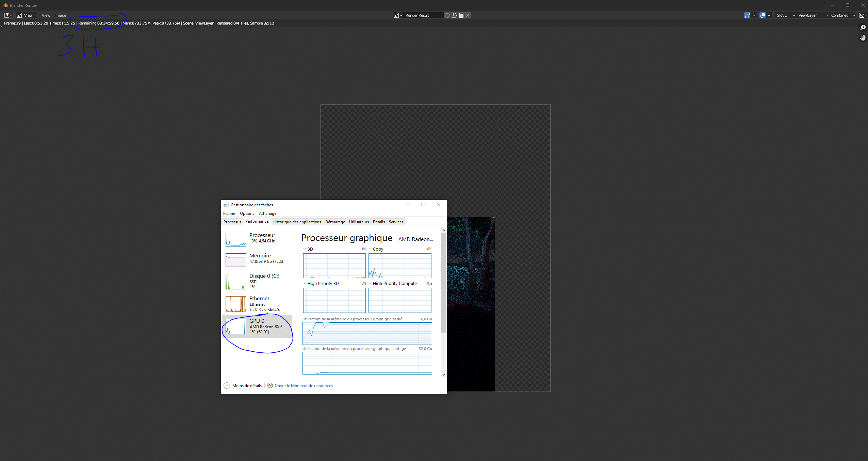868x461 pixels.
Task: Click Task Manager scrollbar up arrow
Action: point(444,230)
